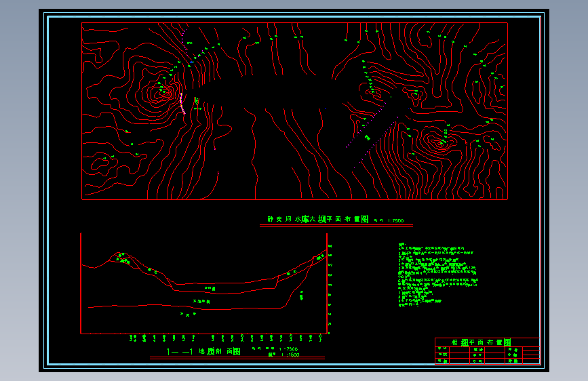Select the green notes paragraph block
Image resolution: width=588 pixels, height=381 pixels.
(438, 275)
